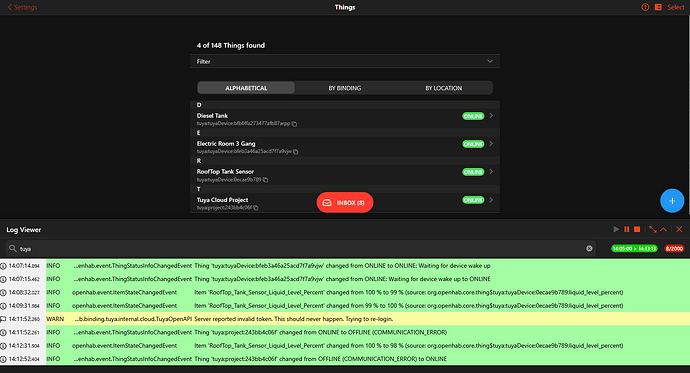690x373 pixels.
Task: Copy the Tuya Cloud Project UID
Action: click(256, 208)
